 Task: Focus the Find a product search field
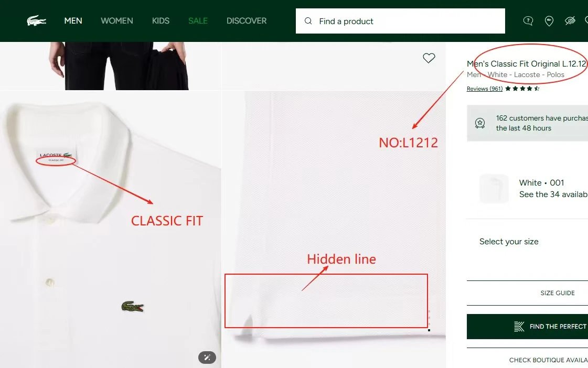click(x=400, y=21)
